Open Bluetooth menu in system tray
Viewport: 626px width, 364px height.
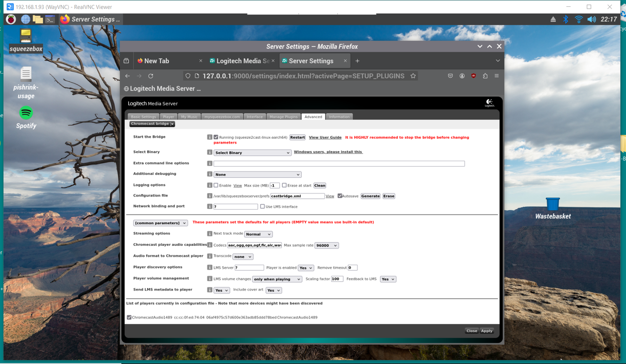click(x=566, y=19)
